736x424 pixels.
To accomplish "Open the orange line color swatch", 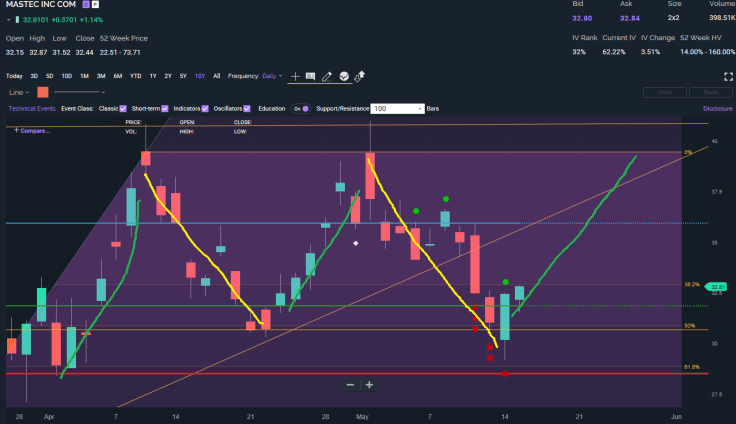I will pos(42,92).
